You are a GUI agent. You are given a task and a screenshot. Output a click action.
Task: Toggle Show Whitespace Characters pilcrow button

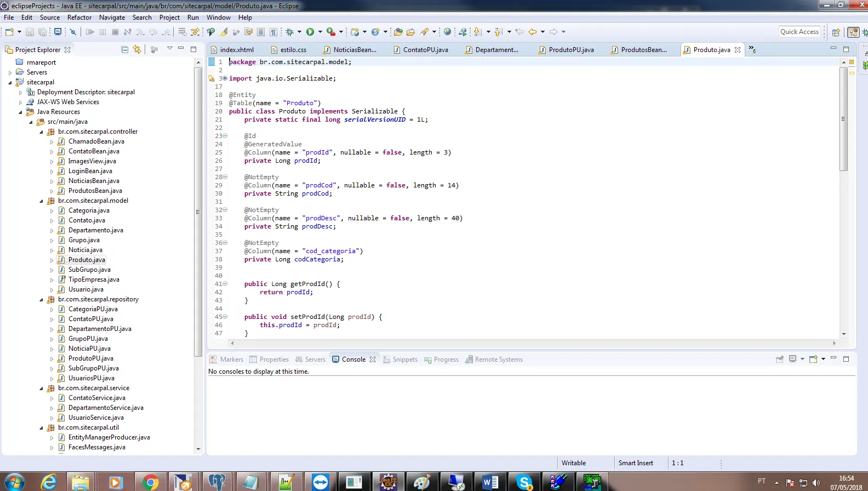[273, 32]
